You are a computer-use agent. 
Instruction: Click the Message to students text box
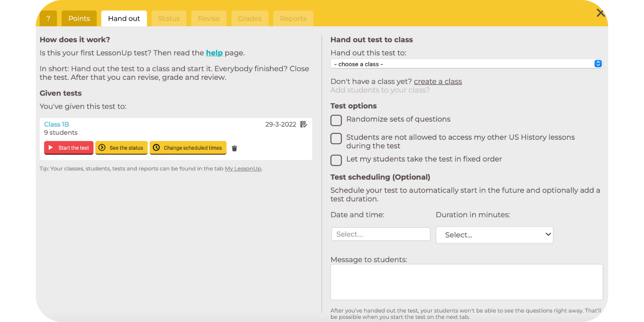[x=466, y=282]
